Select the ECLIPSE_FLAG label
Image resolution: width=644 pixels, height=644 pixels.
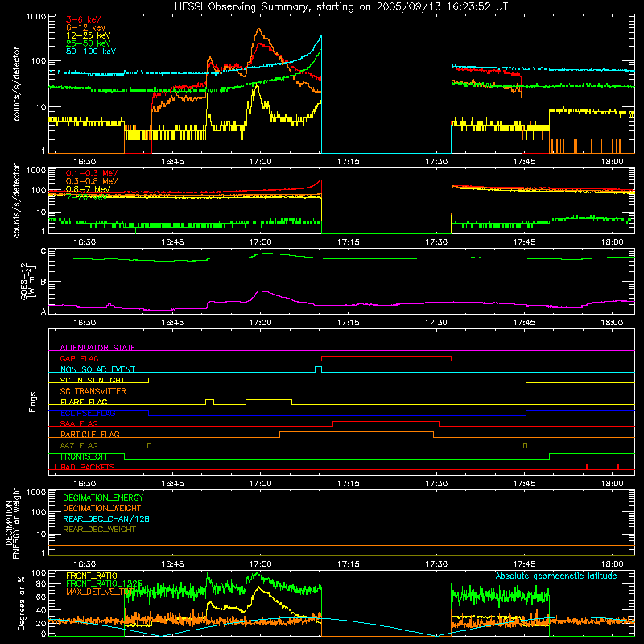tap(88, 413)
